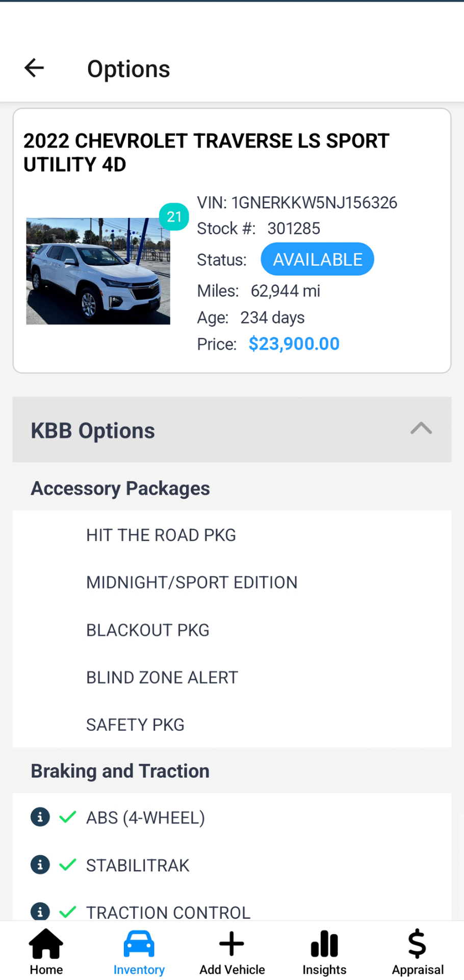Image resolution: width=464 pixels, height=980 pixels.
Task: Select the HIT THE ROAD PKG option
Action: (x=161, y=534)
